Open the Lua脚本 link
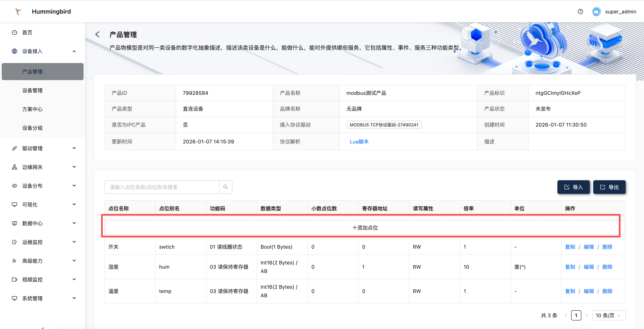644x329 pixels. pos(359,142)
